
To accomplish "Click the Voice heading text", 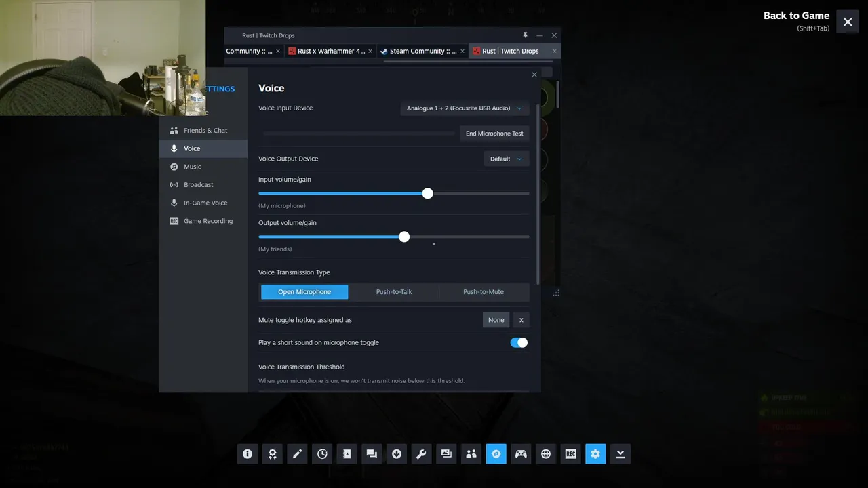I will point(271,88).
